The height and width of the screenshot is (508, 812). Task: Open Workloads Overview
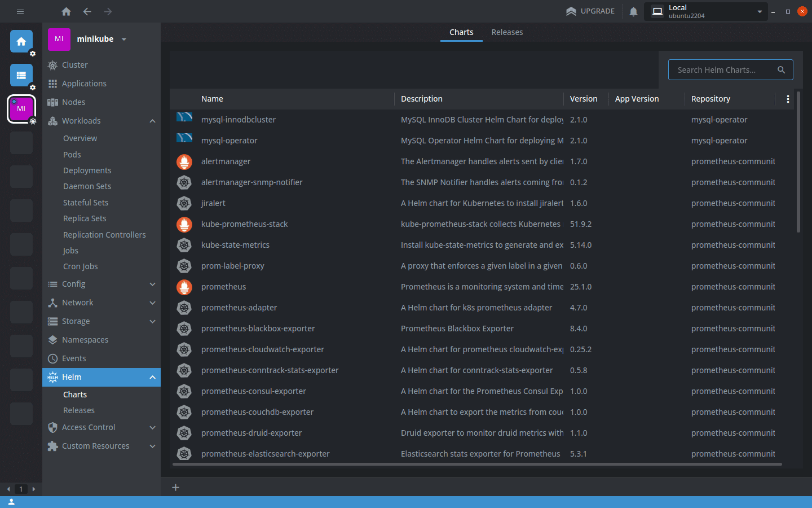tap(80, 138)
